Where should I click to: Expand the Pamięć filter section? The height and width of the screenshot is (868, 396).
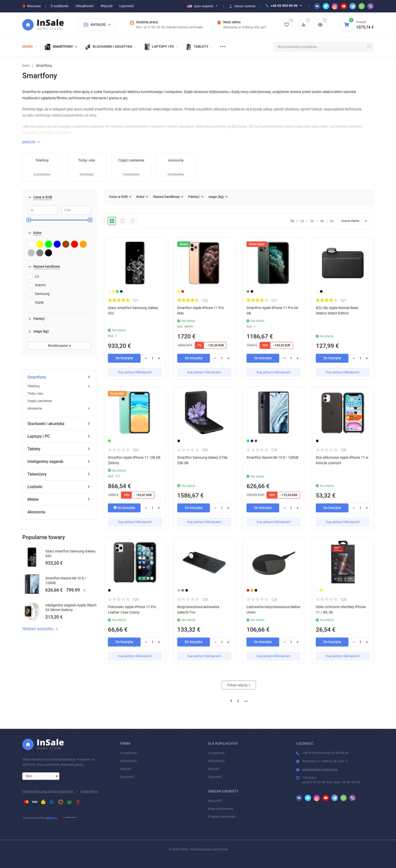pos(39,319)
